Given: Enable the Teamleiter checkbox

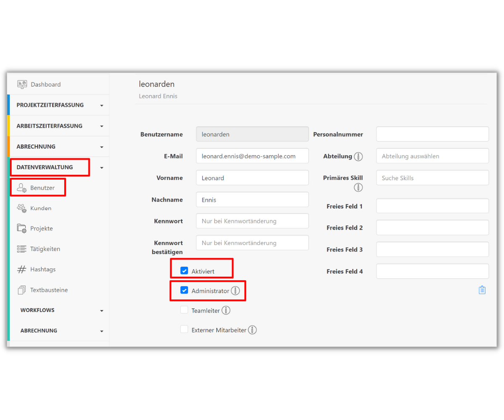Looking at the screenshot, I should click(184, 310).
